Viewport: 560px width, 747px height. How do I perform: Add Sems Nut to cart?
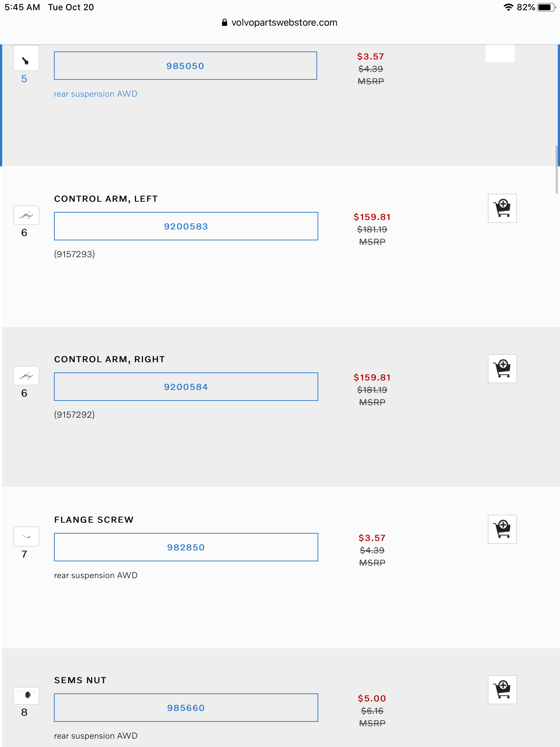pyautogui.click(x=502, y=690)
